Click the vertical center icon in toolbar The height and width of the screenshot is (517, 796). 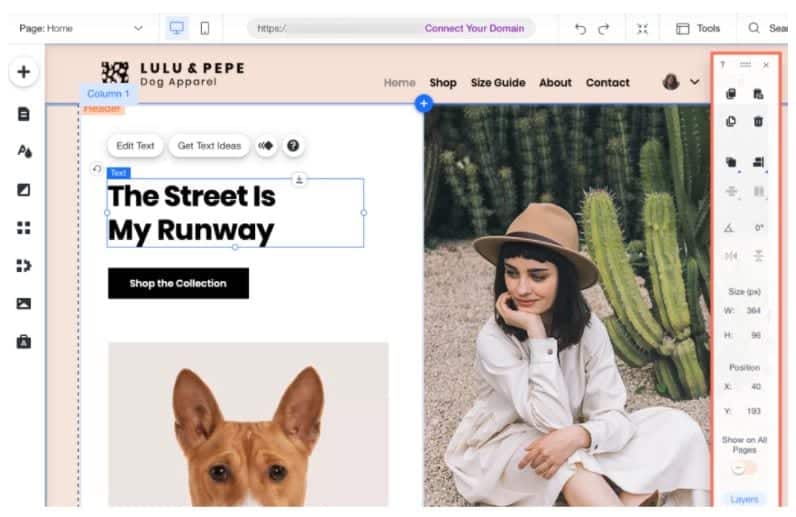(x=758, y=256)
